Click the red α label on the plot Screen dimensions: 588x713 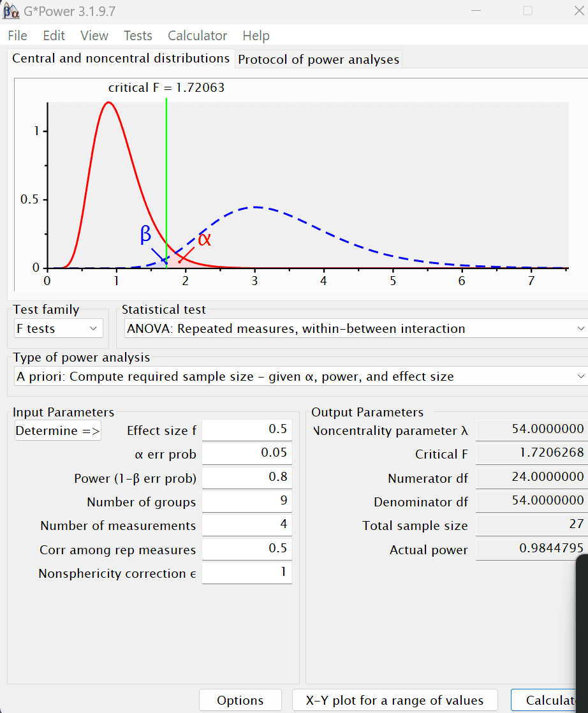coord(205,239)
